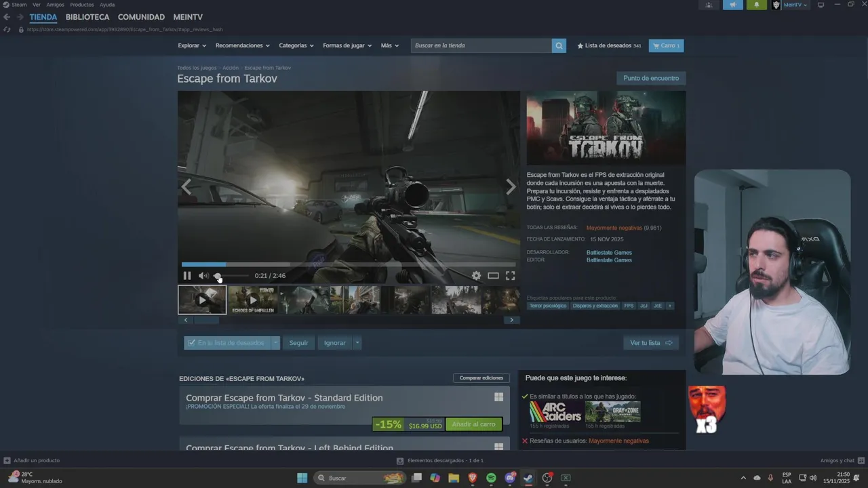Open Spotify from the taskbar

click(491, 478)
